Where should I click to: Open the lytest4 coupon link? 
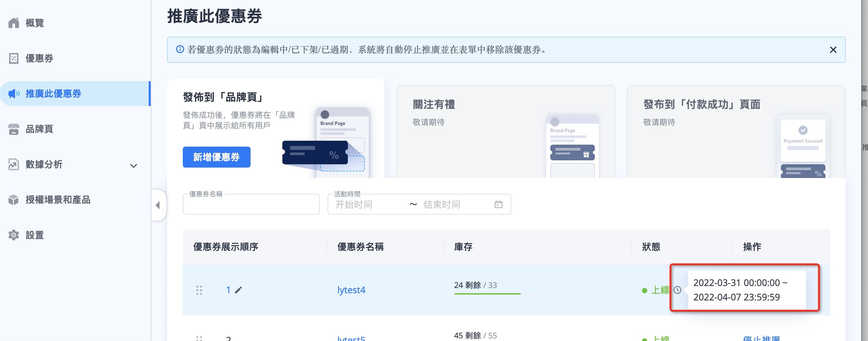[351, 290]
